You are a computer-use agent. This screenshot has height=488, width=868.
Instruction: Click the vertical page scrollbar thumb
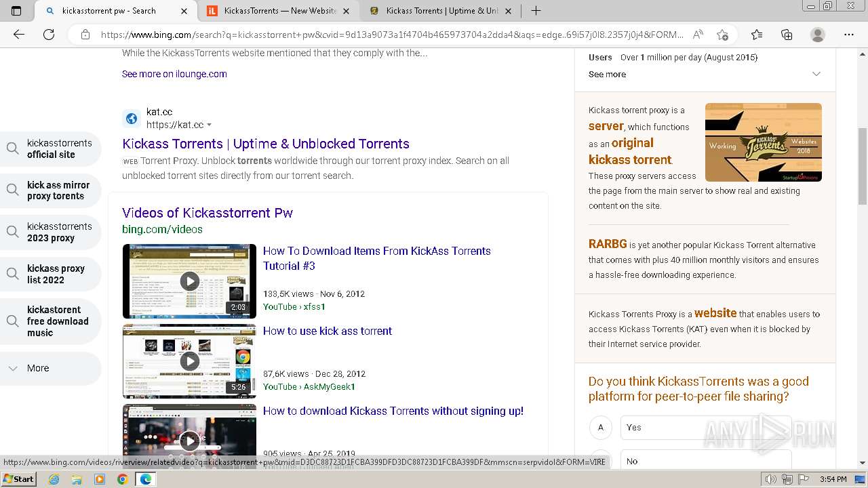click(x=863, y=166)
